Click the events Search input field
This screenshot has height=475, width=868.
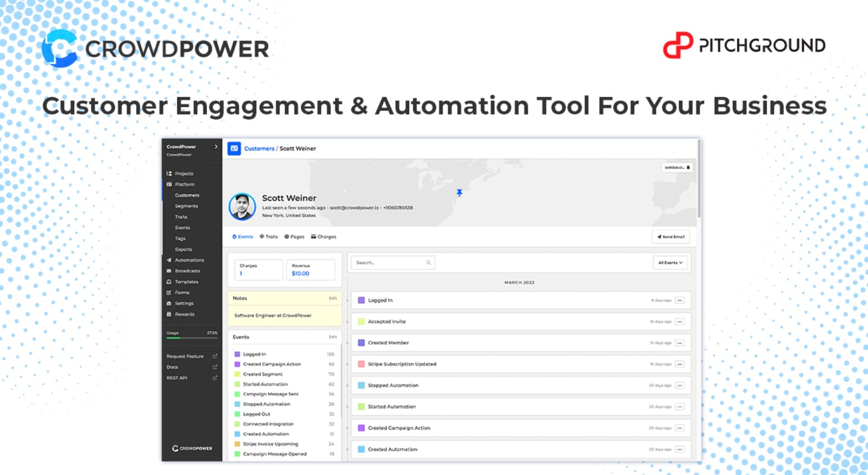coord(389,263)
